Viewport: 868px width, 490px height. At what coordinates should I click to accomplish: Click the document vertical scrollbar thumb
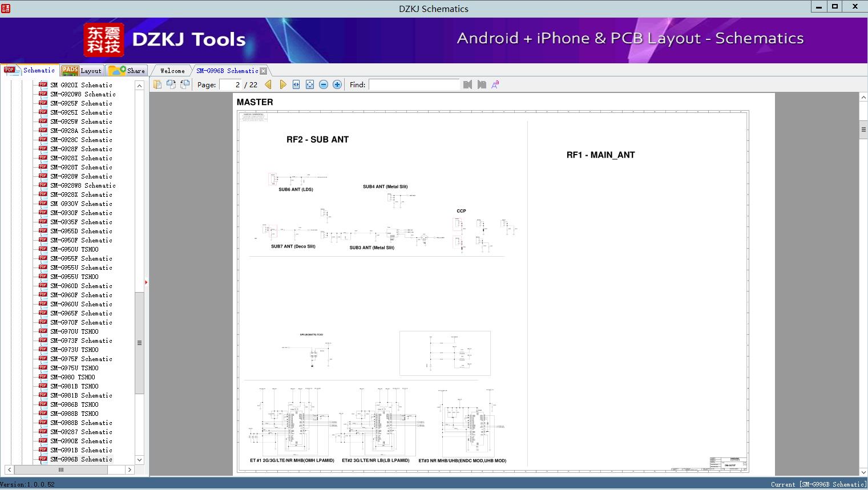pos(863,129)
